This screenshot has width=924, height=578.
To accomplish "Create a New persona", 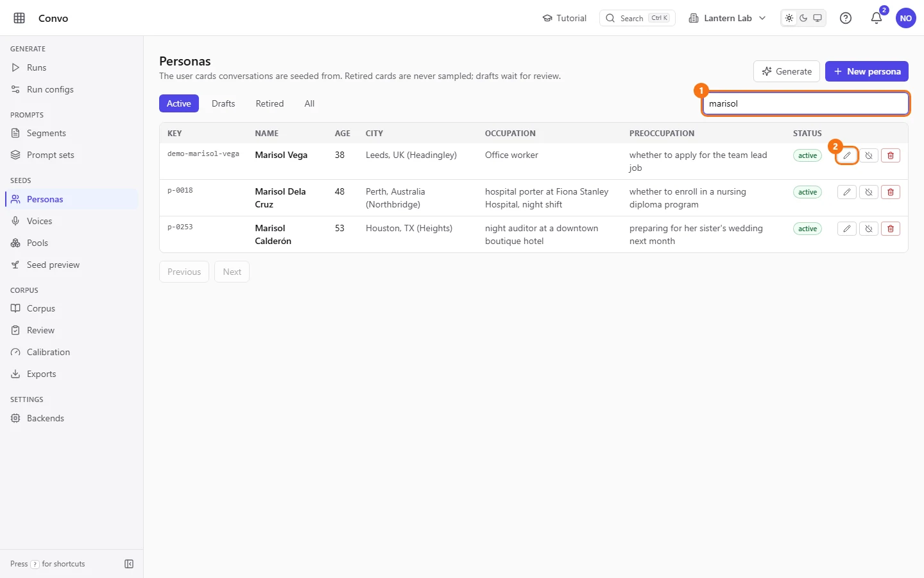I will coord(867,71).
